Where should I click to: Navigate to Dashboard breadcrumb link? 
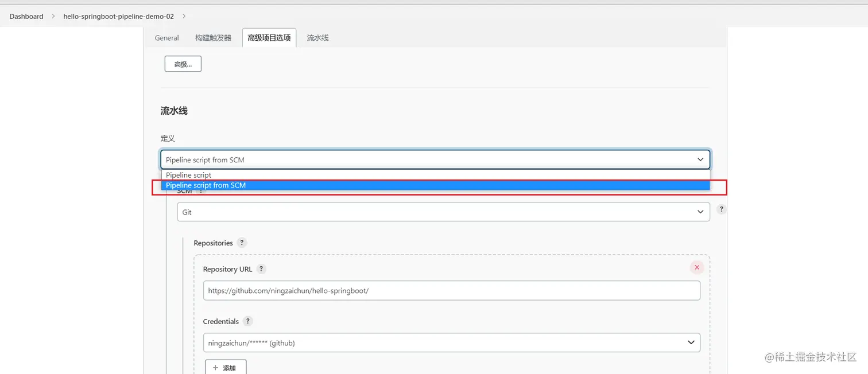(26, 16)
